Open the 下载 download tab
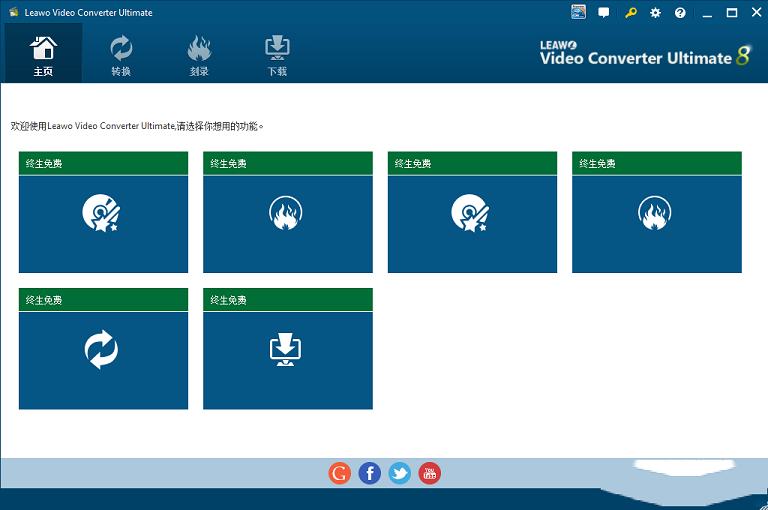This screenshot has width=768, height=510. click(x=277, y=53)
